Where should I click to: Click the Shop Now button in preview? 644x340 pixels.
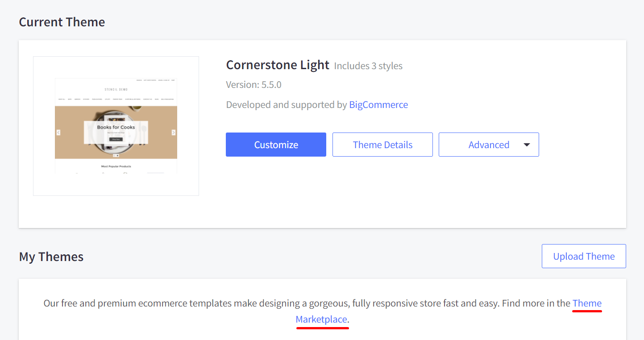[x=116, y=139]
